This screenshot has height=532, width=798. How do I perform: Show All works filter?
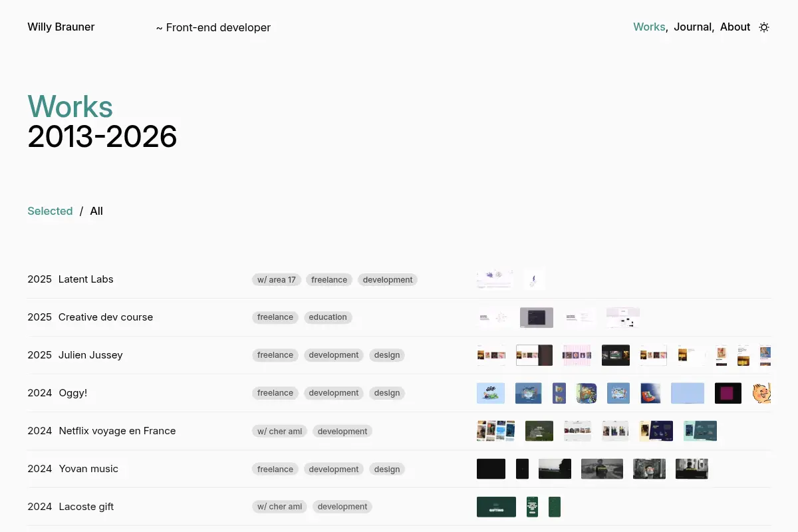tap(96, 211)
